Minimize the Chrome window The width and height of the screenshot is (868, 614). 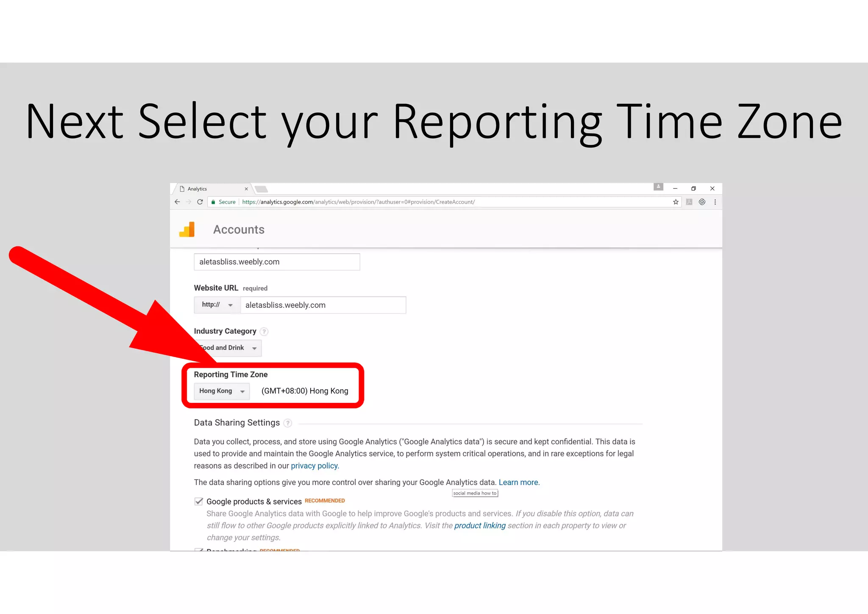(675, 189)
